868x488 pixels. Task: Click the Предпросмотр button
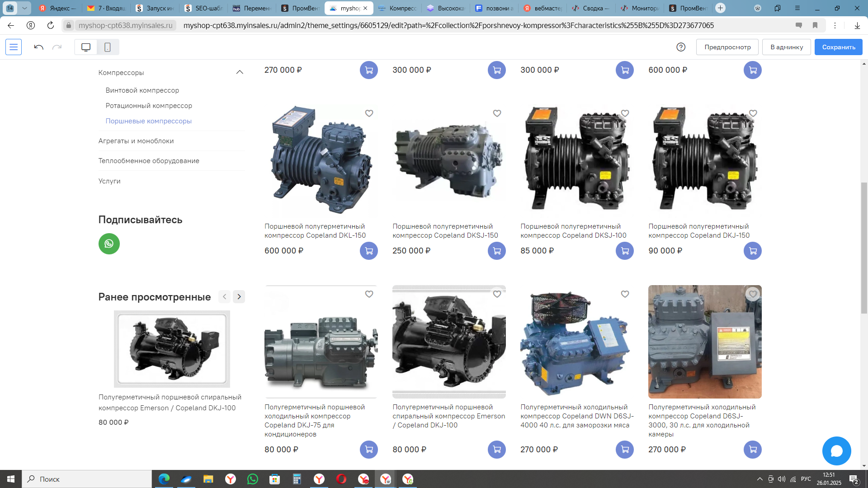tap(727, 47)
